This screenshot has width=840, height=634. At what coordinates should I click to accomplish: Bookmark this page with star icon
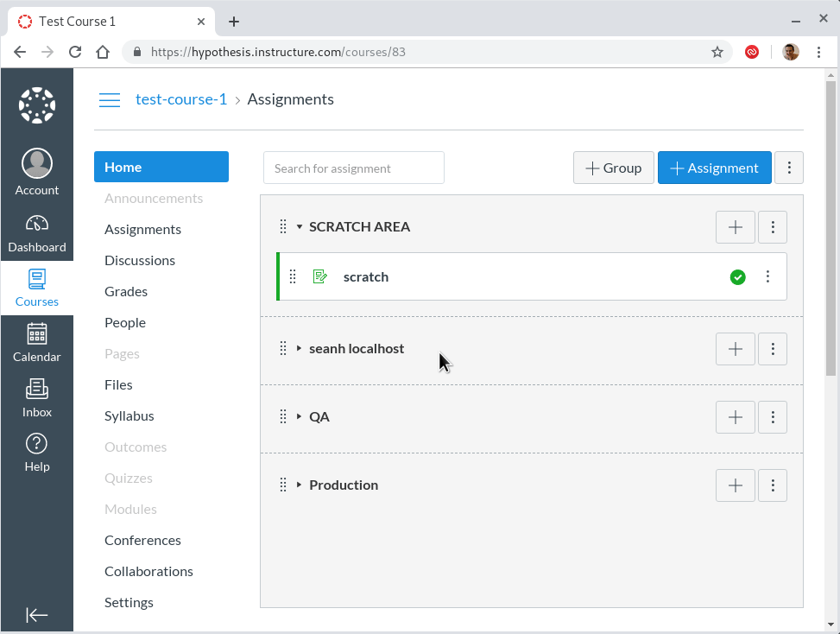tap(717, 52)
